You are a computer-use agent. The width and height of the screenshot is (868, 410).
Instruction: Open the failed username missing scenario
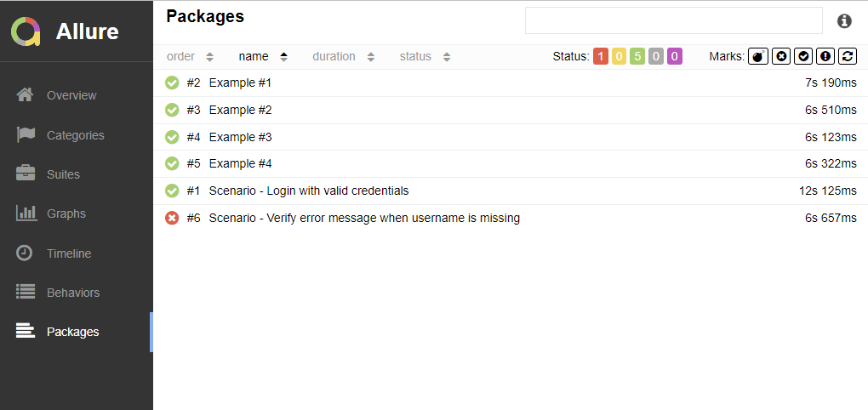363,218
